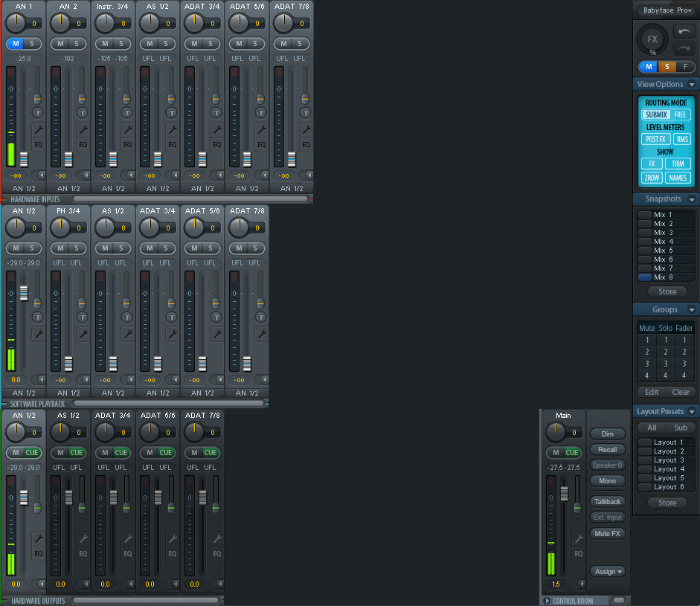Switch routing mode to FREE
Viewport: 700px width, 606px height.
tap(680, 115)
